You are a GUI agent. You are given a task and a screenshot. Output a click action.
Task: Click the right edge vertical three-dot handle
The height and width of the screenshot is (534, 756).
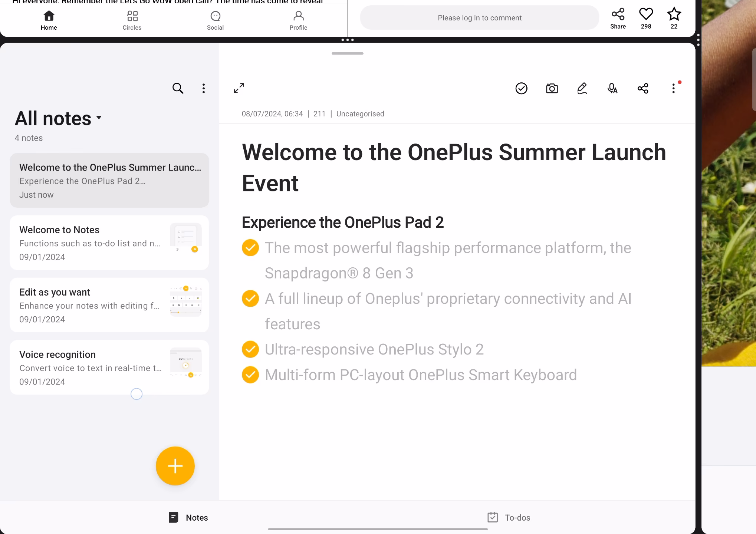(x=698, y=40)
